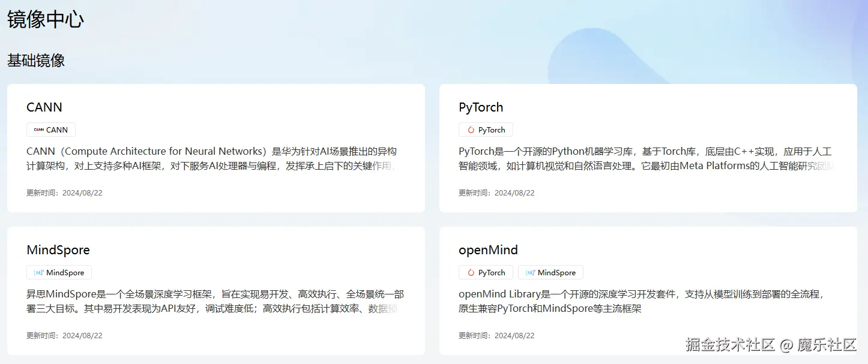Image resolution: width=868 pixels, height=364 pixels.
Task: Click the description "昇思MindSpore是一个全场景深度学习框架"
Action: [215, 302]
